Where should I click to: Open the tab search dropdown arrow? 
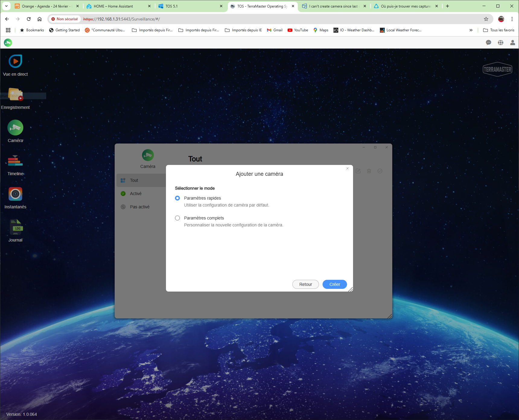6,6
